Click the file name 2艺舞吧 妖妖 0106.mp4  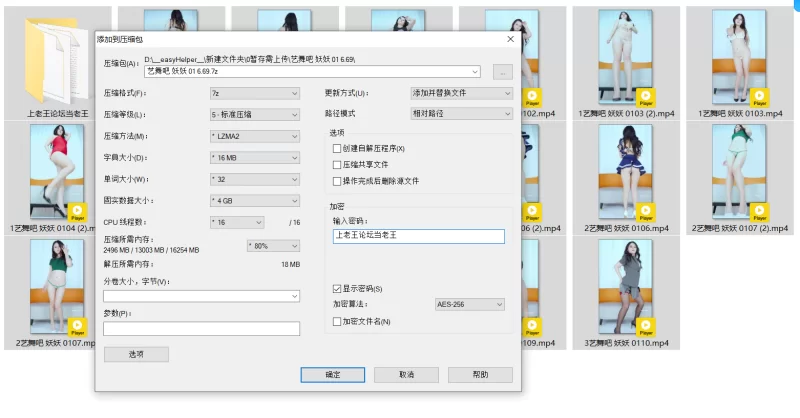coord(627,229)
